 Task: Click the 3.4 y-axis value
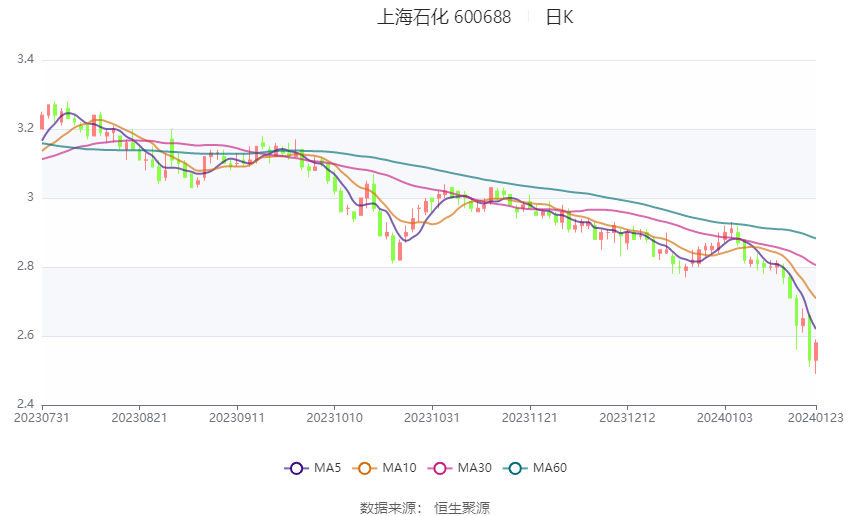pyautogui.click(x=25, y=59)
